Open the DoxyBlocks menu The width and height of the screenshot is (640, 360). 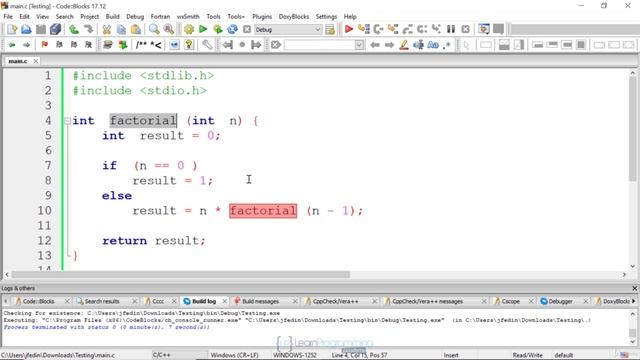pos(294,17)
